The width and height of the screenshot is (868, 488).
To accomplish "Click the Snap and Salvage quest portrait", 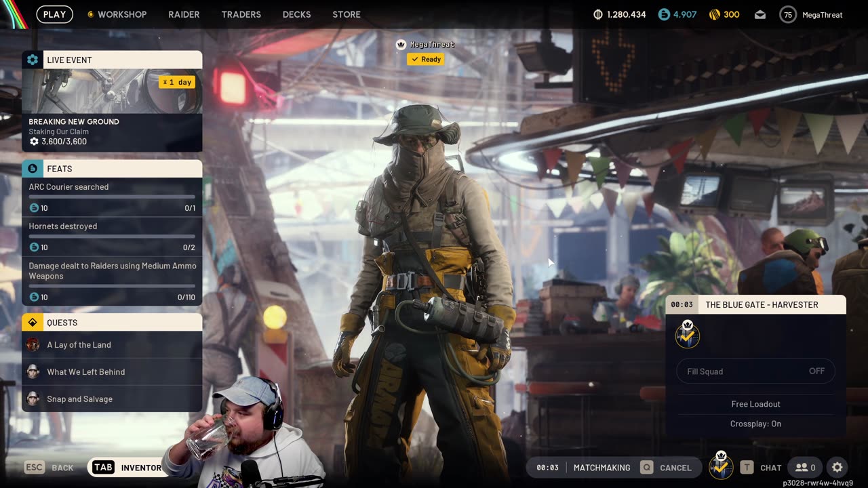I will click(33, 399).
